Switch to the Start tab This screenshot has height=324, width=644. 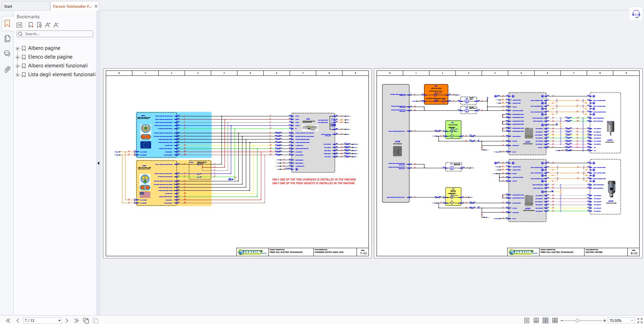coord(25,6)
